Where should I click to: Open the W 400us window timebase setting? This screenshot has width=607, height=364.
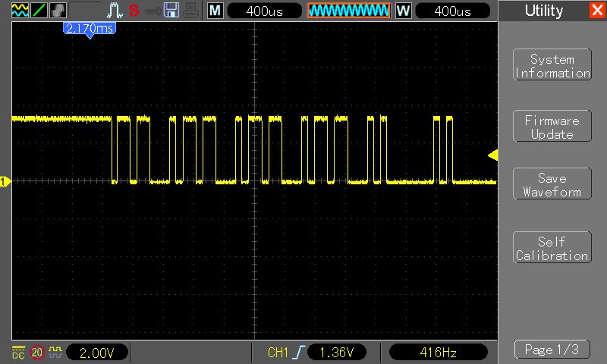click(452, 11)
